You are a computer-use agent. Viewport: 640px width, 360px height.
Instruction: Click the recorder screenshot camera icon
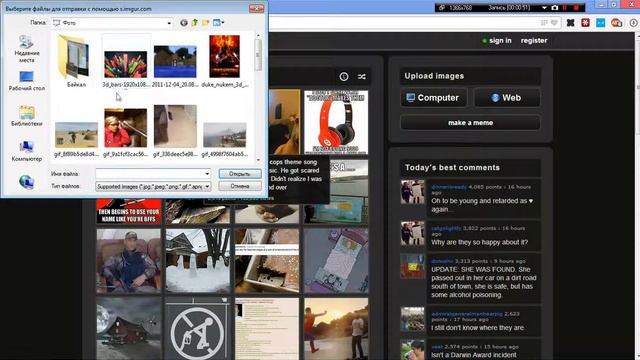click(555, 8)
